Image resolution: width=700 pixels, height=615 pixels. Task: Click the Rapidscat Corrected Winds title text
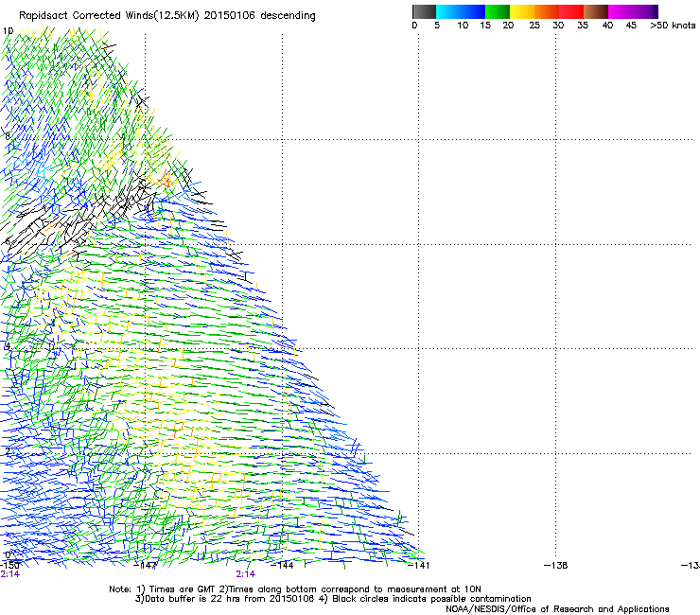(x=167, y=16)
